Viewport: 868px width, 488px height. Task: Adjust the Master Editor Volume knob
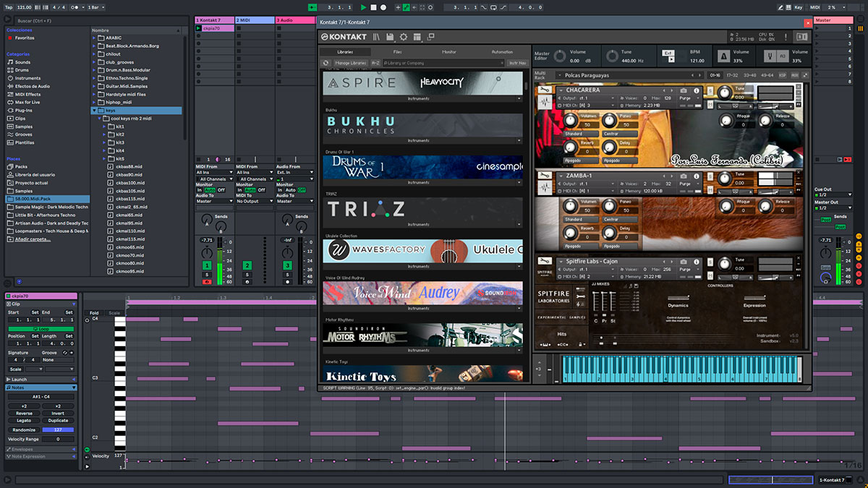tap(561, 56)
